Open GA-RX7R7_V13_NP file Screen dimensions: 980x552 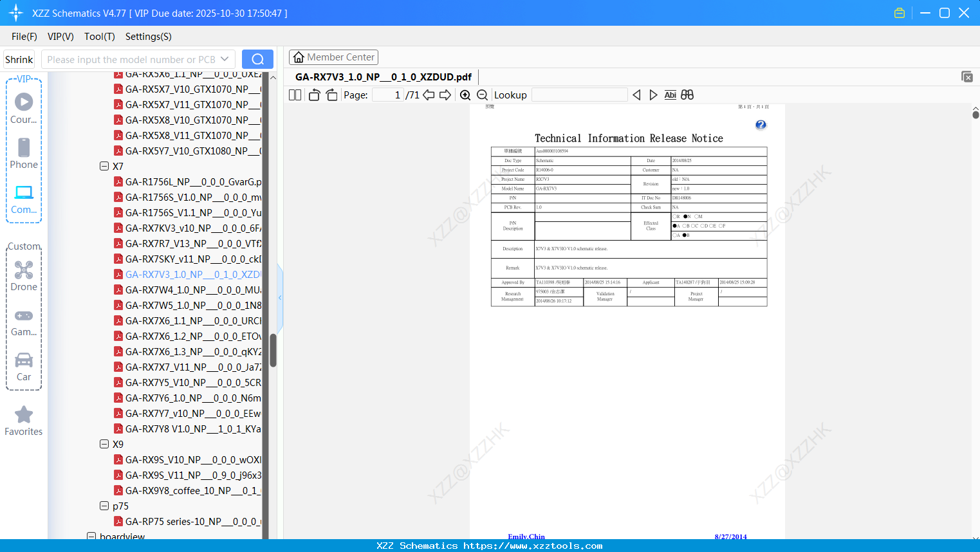[x=188, y=243]
